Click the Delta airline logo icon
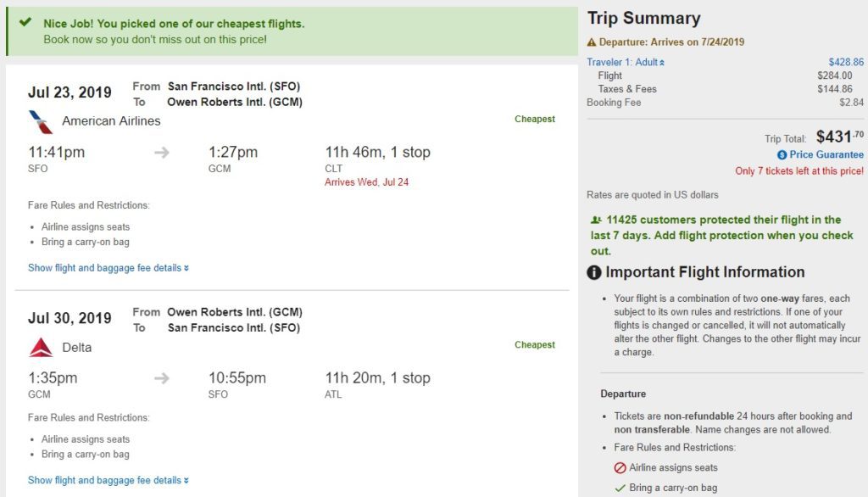The image size is (868, 497). point(41,347)
